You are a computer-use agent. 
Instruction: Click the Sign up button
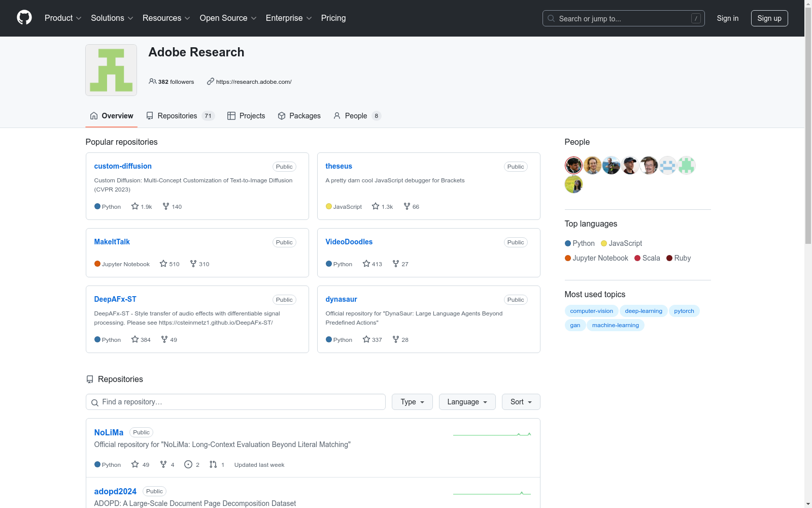(769, 18)
